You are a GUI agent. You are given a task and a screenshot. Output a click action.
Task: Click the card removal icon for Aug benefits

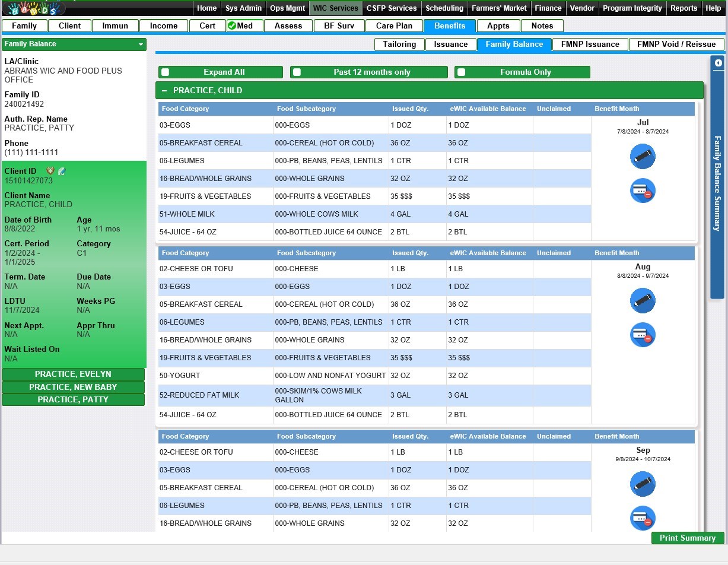click(643, 335)
